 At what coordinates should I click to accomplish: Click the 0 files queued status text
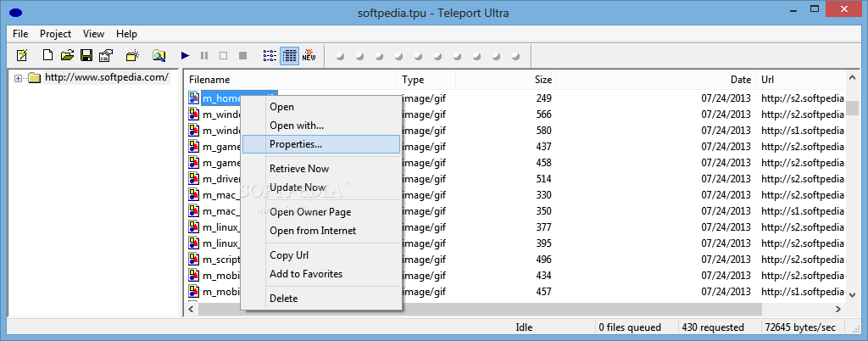click(630, 327)
